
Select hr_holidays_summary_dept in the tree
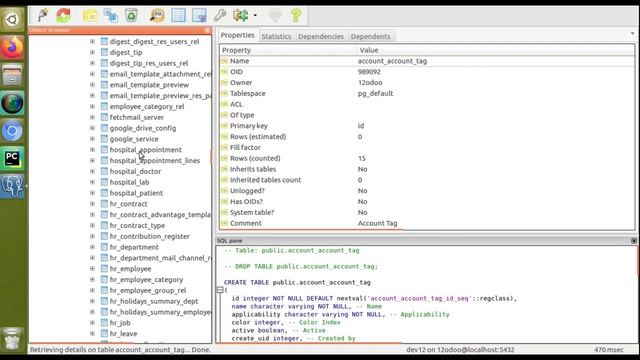[154, 301]
